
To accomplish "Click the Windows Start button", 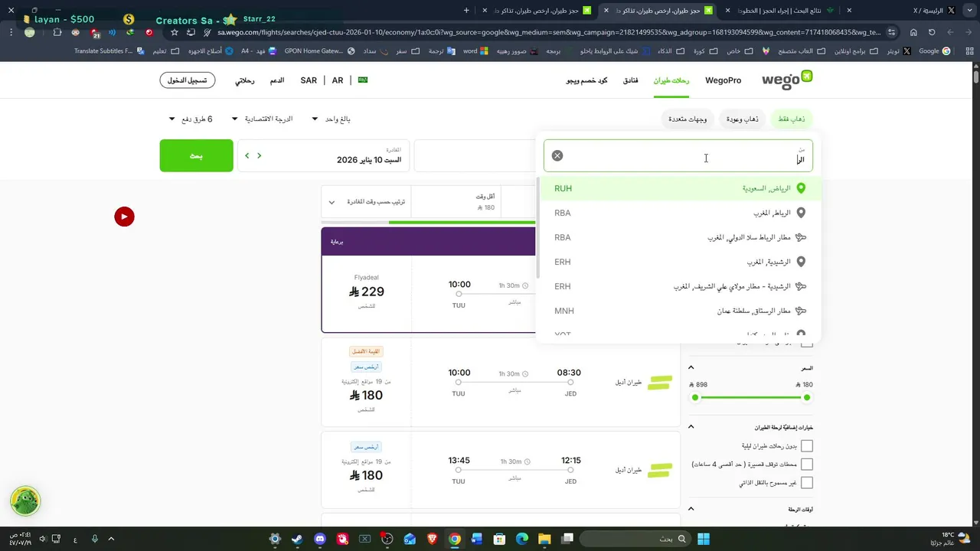I will [704, 539].
